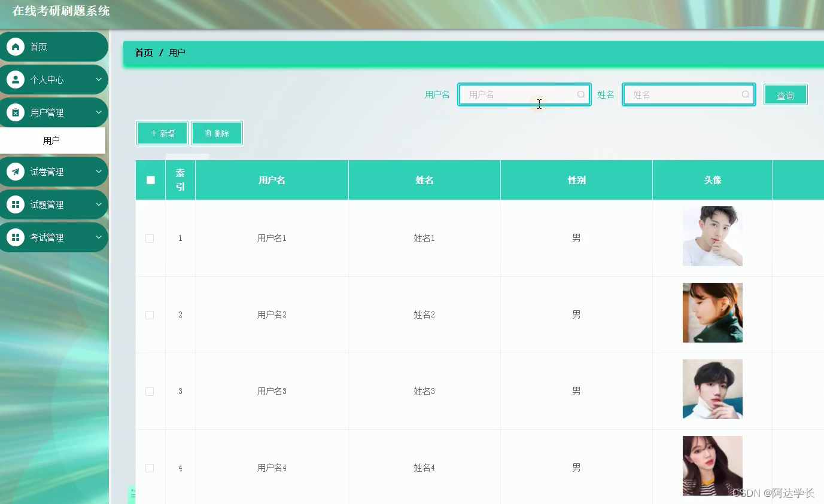Click the 试题管理 grid icon in sidebar
Screen dimensions: 824x504
[x=16, y=204]
